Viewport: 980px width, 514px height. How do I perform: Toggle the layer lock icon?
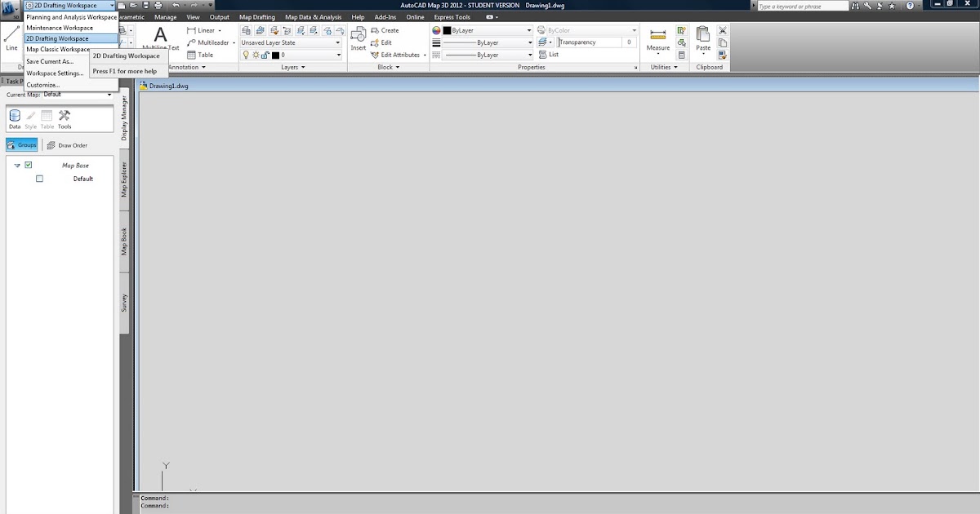[x=265, y=55]
